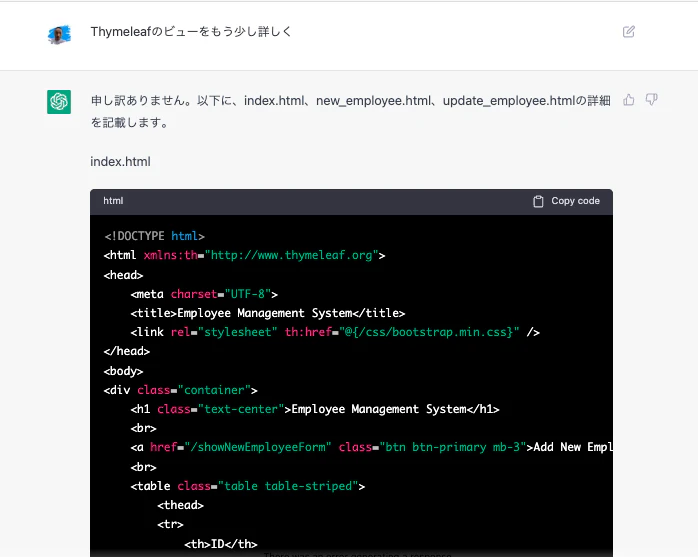
Task: Click the '</head>' closing tag line
Action: (127, 351)
